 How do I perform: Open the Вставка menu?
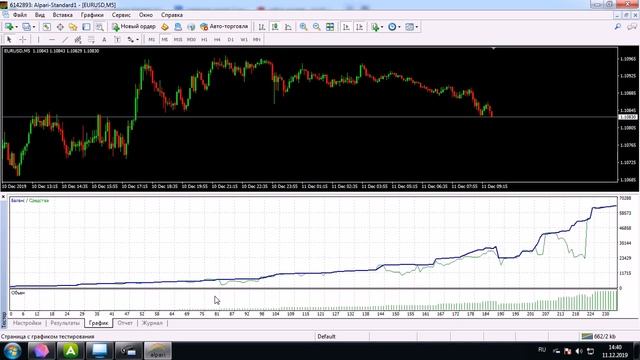click(62, 15)
